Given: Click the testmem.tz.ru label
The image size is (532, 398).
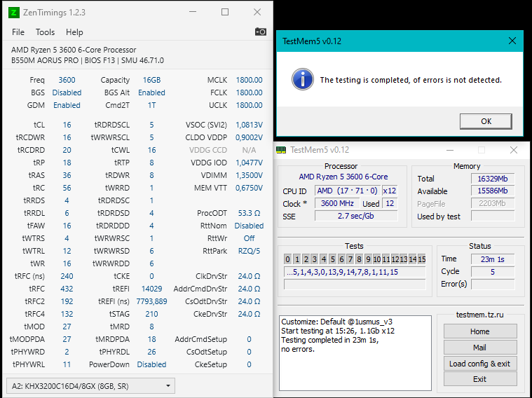Looking at the screenshot, I should (479, 315).
